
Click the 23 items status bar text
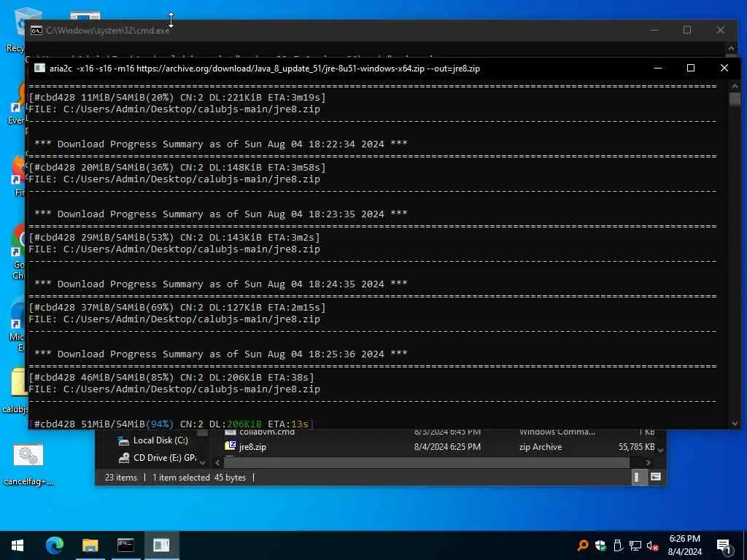point(121,477)
